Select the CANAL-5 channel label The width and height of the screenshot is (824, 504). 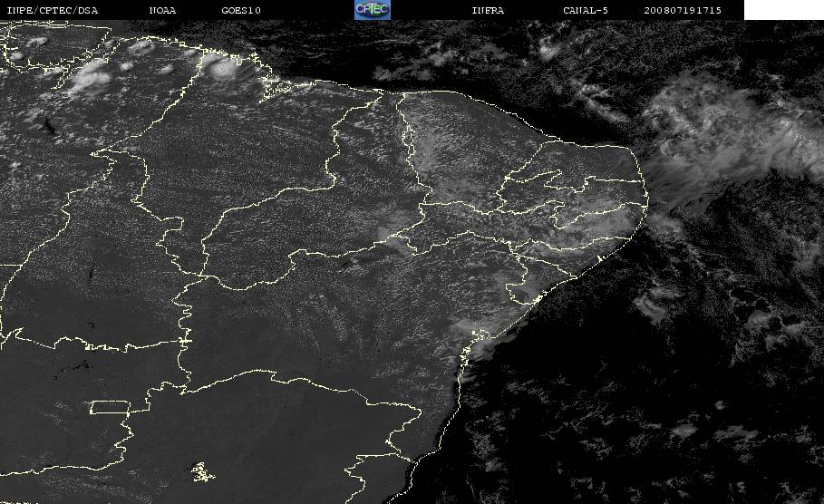(x=586, y=10)
